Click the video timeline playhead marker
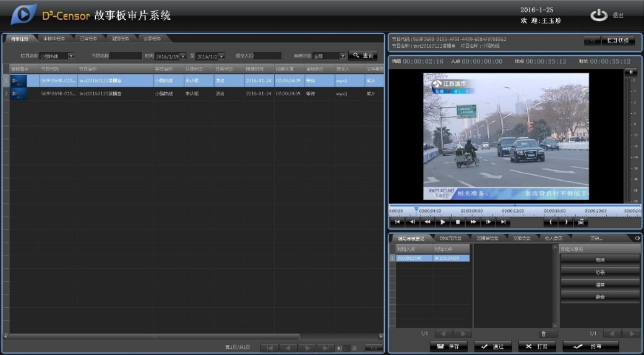Screen dimensions: 644x355 pyautogui.click(x=416, y=210)
